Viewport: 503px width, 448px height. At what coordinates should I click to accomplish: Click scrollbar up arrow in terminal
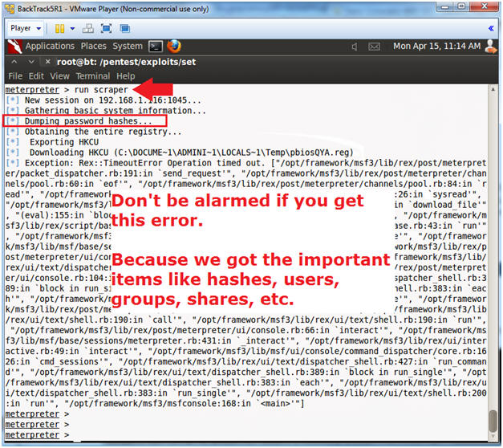pos(493,90)
